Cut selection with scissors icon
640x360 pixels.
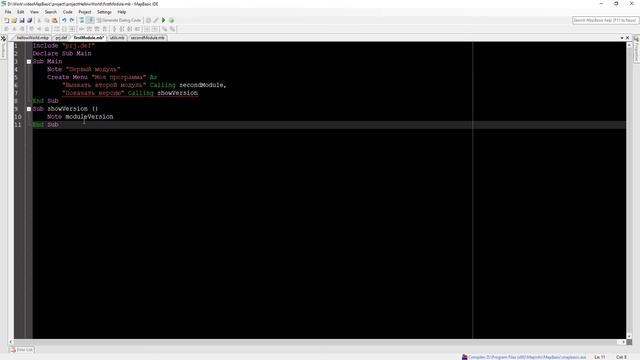pos(39,20)
